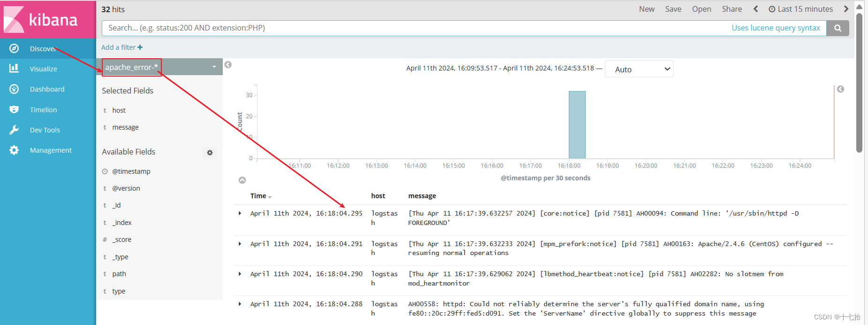Select the type available field
The width and height of the screenshot is (868, 325).
click(x=119, y=291)
